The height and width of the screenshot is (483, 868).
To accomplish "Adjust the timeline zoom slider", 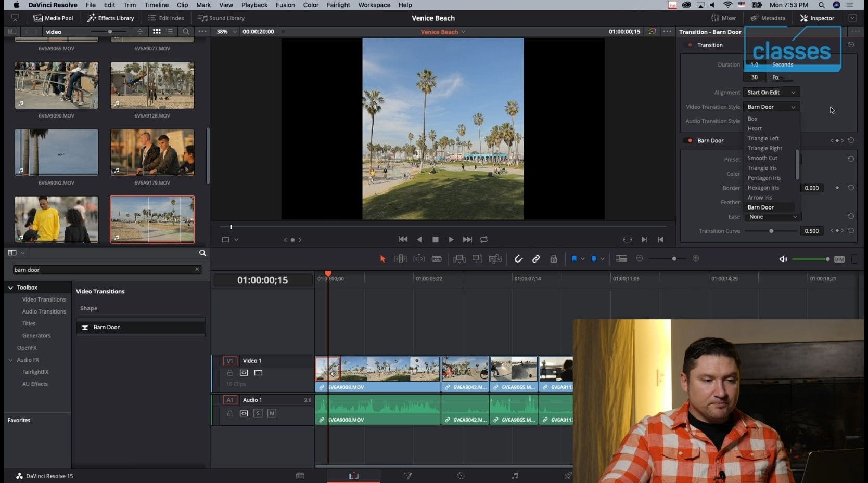I will pyautogui.click(x=674, y=259).
